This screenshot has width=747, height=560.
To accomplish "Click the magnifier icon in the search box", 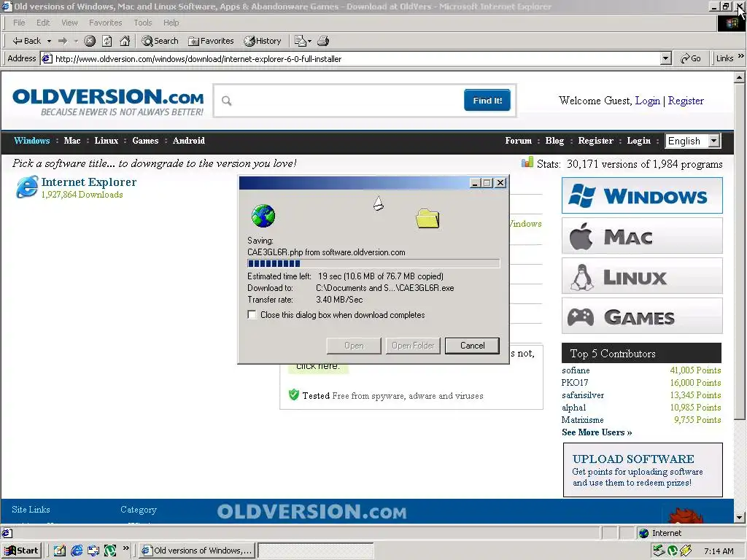I will pyautogui.click(x=227, y=101).
